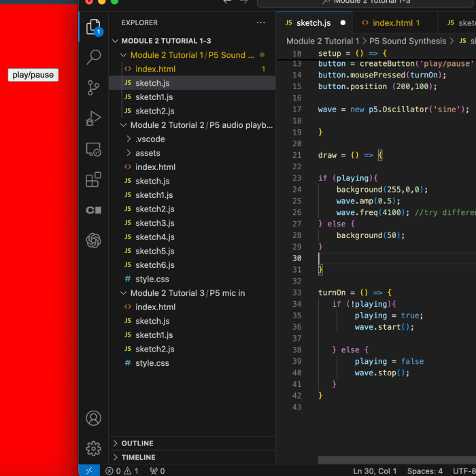The image size is (476, 476).
Task: Open sketch4.js file
Action: (192, 237)
